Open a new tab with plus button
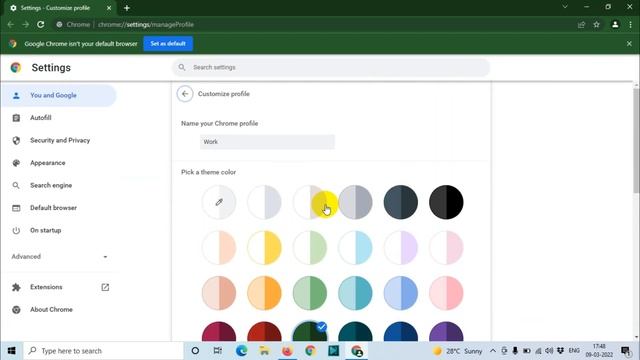 click(127, 8)
